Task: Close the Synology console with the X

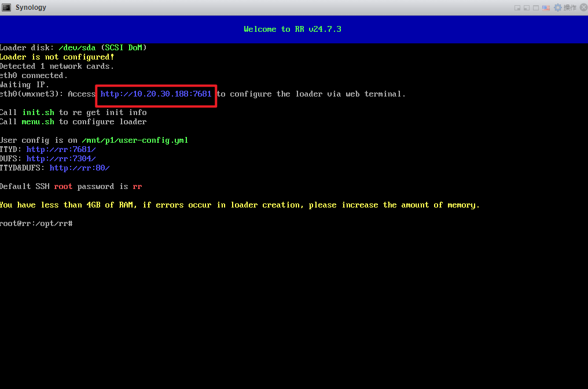Action: (583, 8)
